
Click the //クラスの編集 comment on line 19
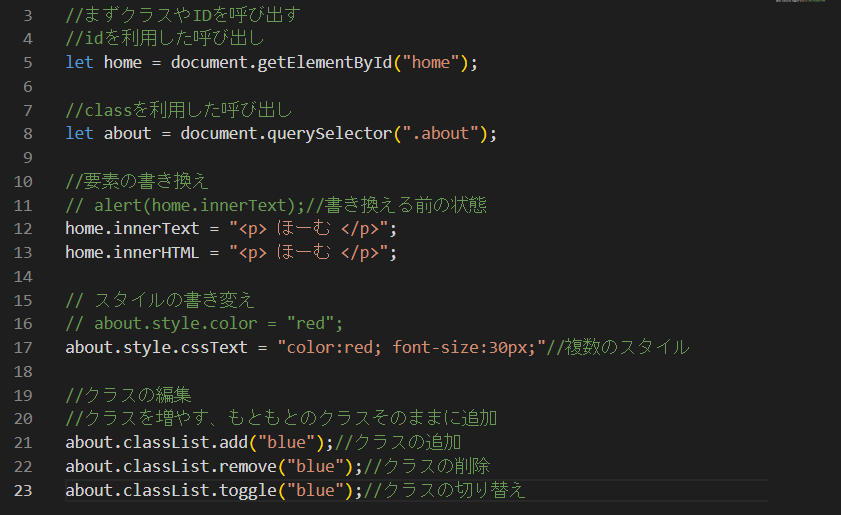click(128, 395)
